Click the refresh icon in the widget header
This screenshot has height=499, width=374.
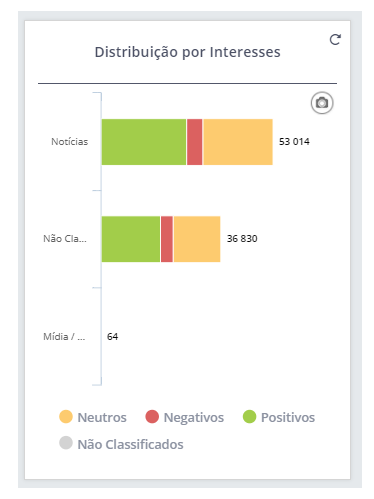(335, 39)
